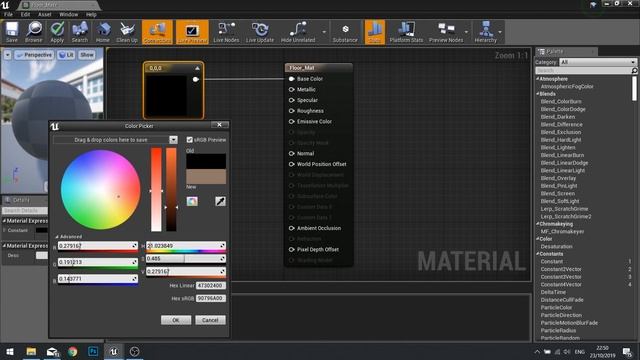This screenshot has width=640, height=360.
Task: Open the Palette Category All dropdown
Action: click(598, 62)
